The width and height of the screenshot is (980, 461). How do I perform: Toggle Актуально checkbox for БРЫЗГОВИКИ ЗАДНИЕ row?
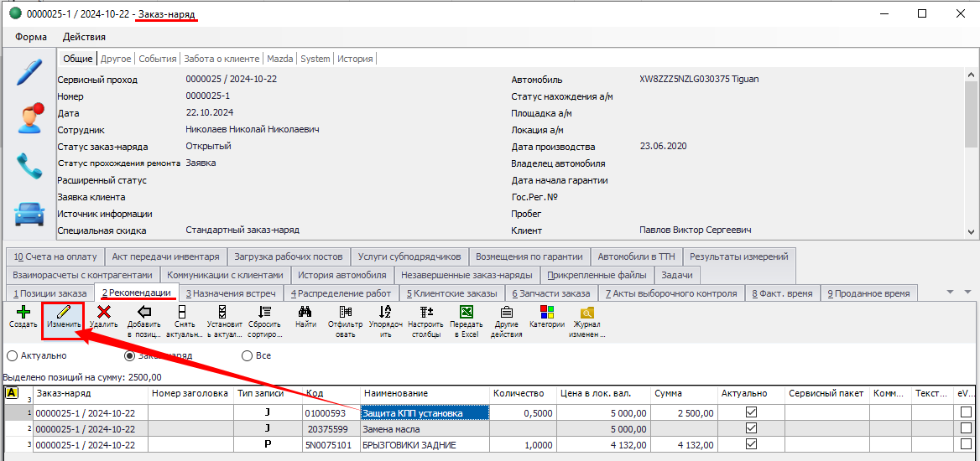pos(751,444)
